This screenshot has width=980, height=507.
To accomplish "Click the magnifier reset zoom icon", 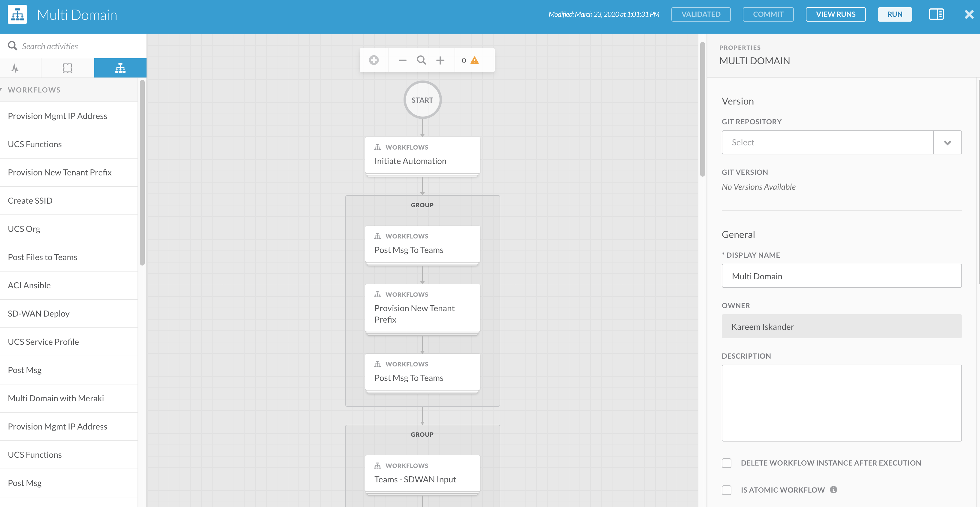I will pos(421,60).
